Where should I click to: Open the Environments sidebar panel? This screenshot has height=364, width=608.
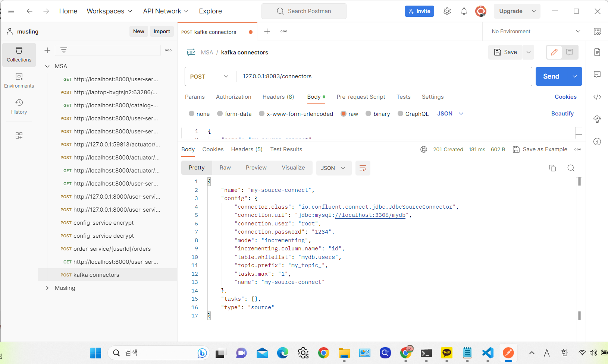[x=19, y=80]
